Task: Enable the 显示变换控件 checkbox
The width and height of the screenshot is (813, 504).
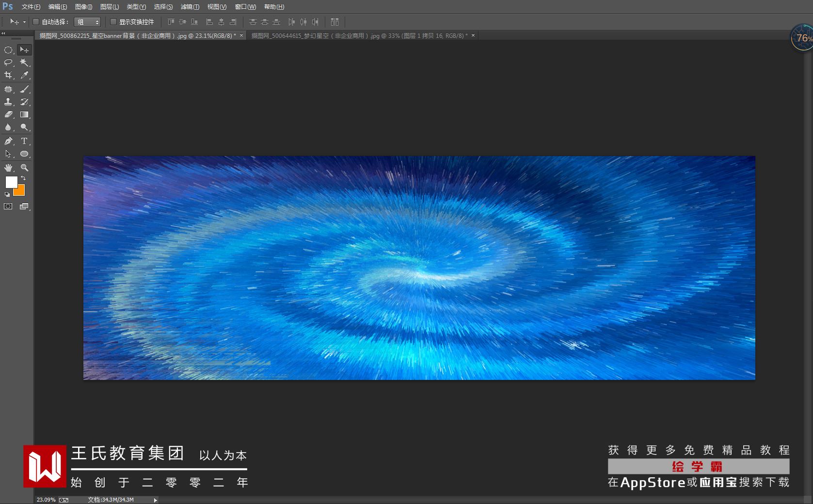Action: (x=113, y=22)
